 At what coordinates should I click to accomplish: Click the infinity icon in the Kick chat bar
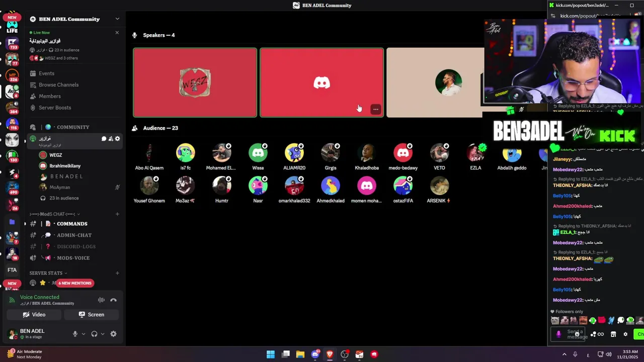point(600,334)
